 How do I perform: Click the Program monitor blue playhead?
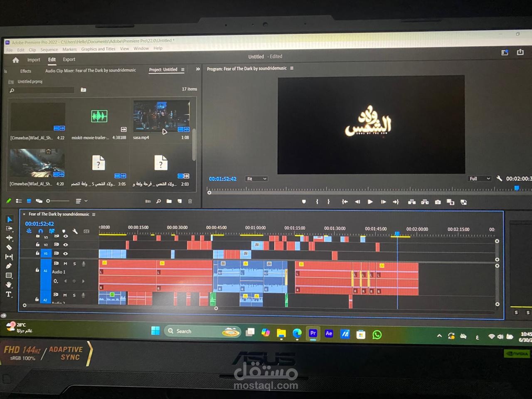point(517,188)
